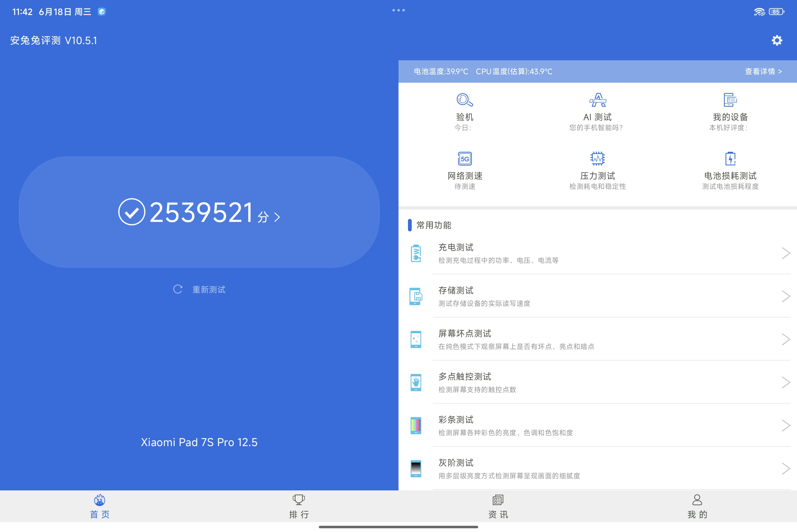Tap the 2539521 score number
The image size is (797, 532).
(x=201, y=212)
